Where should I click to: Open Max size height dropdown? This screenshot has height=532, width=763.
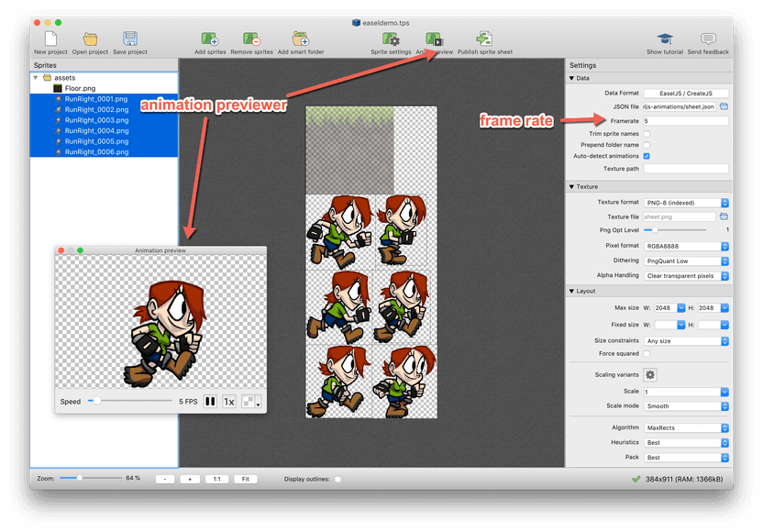coord(724,308)
